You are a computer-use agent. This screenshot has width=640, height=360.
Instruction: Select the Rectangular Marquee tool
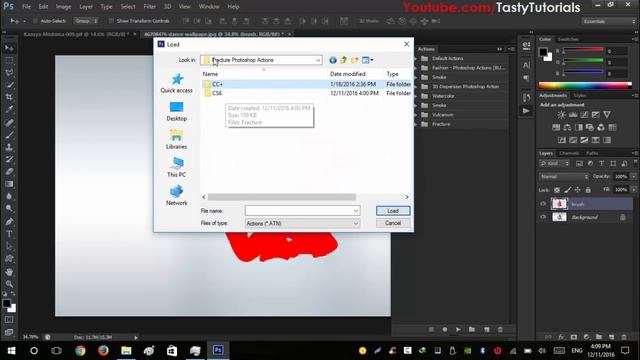pos(9,60)
